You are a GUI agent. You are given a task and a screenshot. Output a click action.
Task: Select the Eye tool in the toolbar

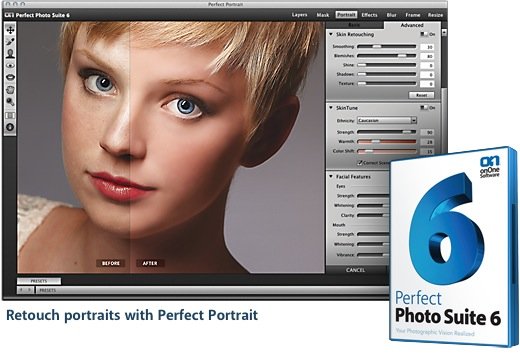[10, 66]
